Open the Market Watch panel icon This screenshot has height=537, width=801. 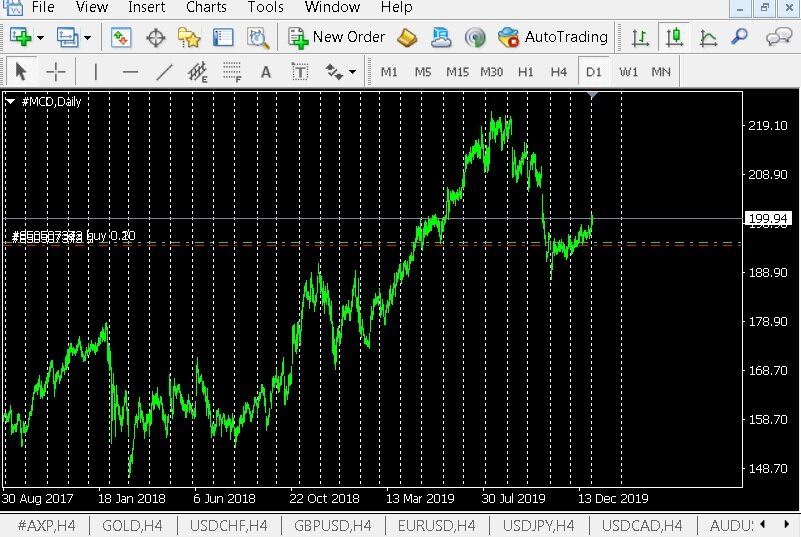click(121, 38)
